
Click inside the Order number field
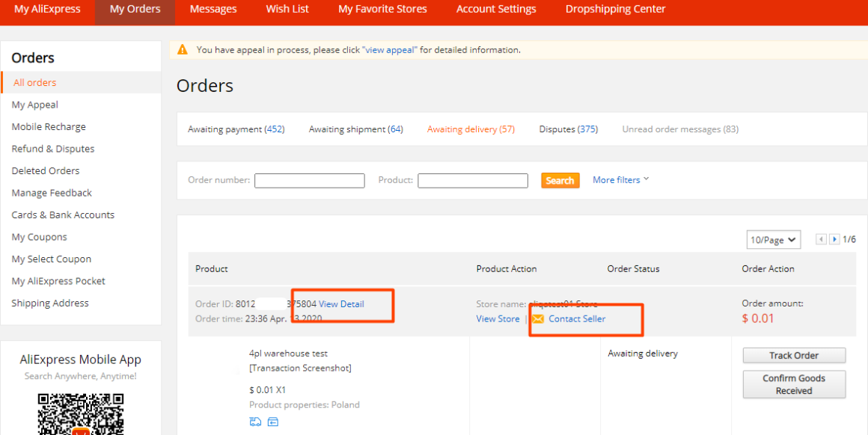[x=309, y=180]
